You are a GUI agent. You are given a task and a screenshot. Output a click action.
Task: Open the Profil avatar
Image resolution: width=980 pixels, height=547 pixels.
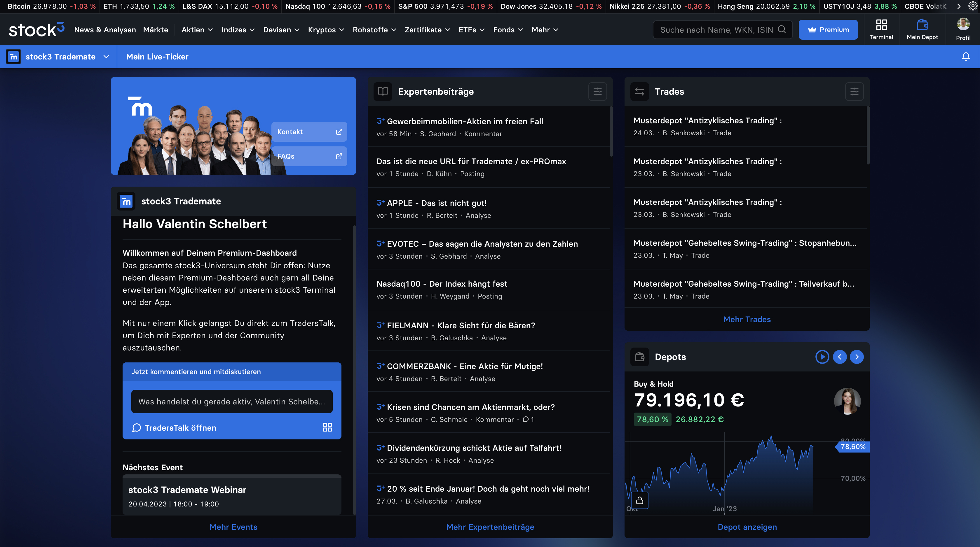(963, 24)
